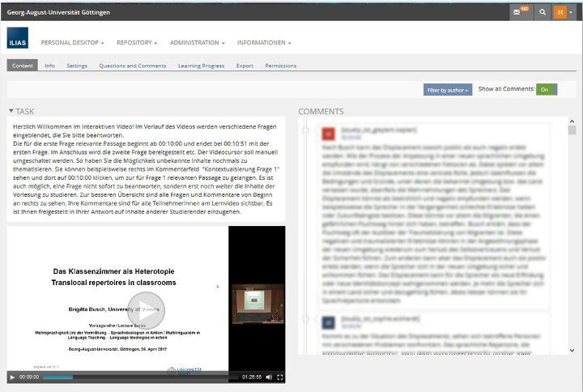This screenshot has width=583, height=392.
Task: Open the Questions and Comments tab
Action: coord(132,66)
